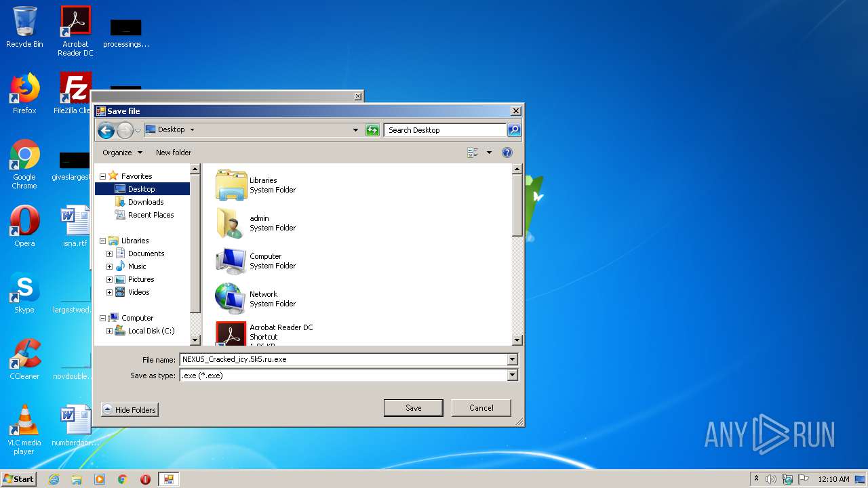Select the Pictures library in tree

point(140,279)
